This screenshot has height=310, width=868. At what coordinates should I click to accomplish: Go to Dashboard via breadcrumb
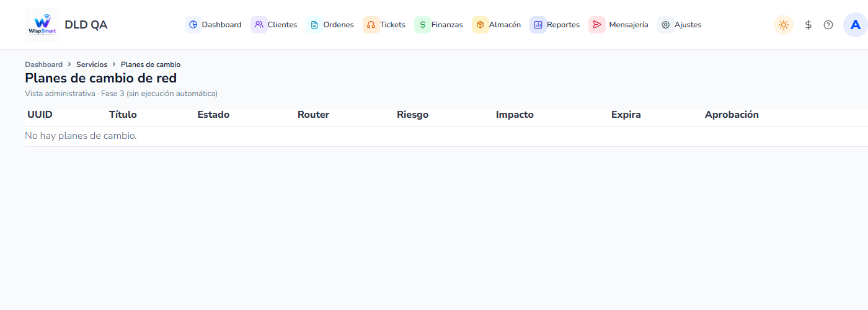pos(44,64)
